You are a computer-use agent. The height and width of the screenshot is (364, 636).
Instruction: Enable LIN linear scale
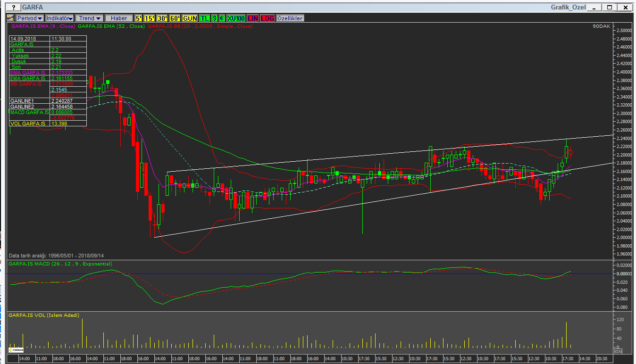coord(253,18)
